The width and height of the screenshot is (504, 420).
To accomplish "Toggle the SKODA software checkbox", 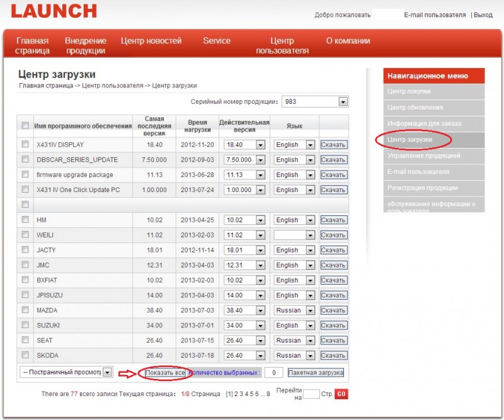I will pyautogui.click(x=25, y=355).
